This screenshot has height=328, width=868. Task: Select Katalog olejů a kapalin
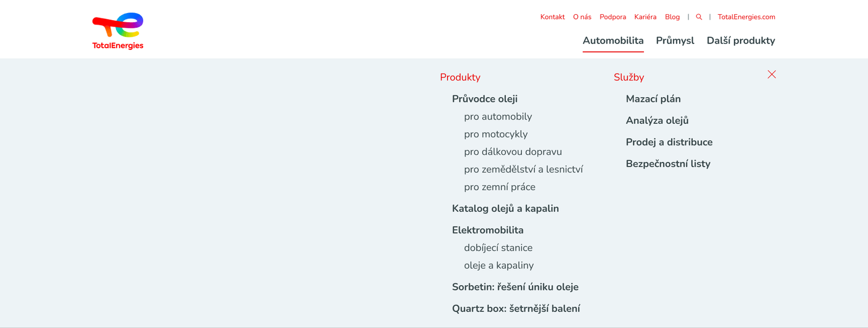tap(506, 209)
